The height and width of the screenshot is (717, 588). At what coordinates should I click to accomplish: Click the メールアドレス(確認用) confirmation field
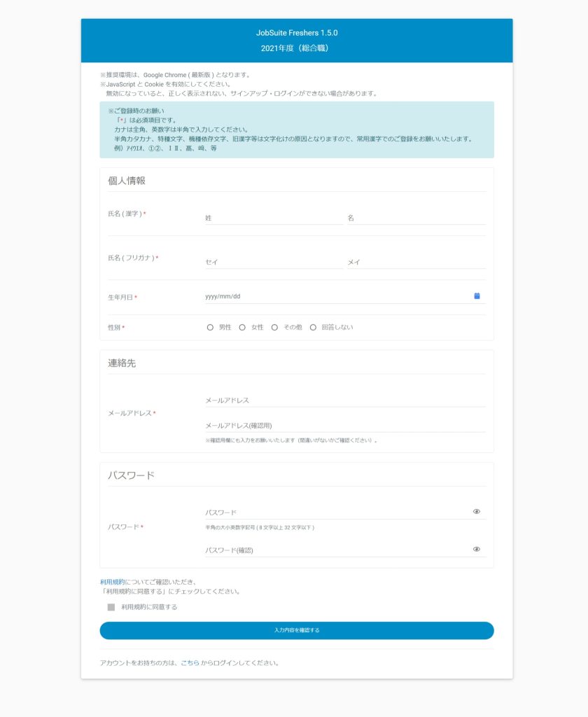[344, 426]
